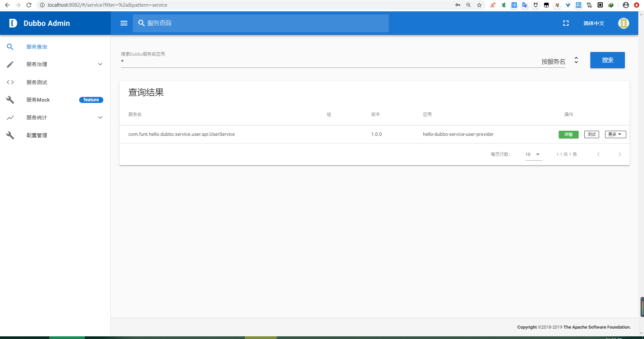Click hello-dubbo-service-user-provider application cell
The height and width of the screenshot is (339, 644).
coord(458,134)
